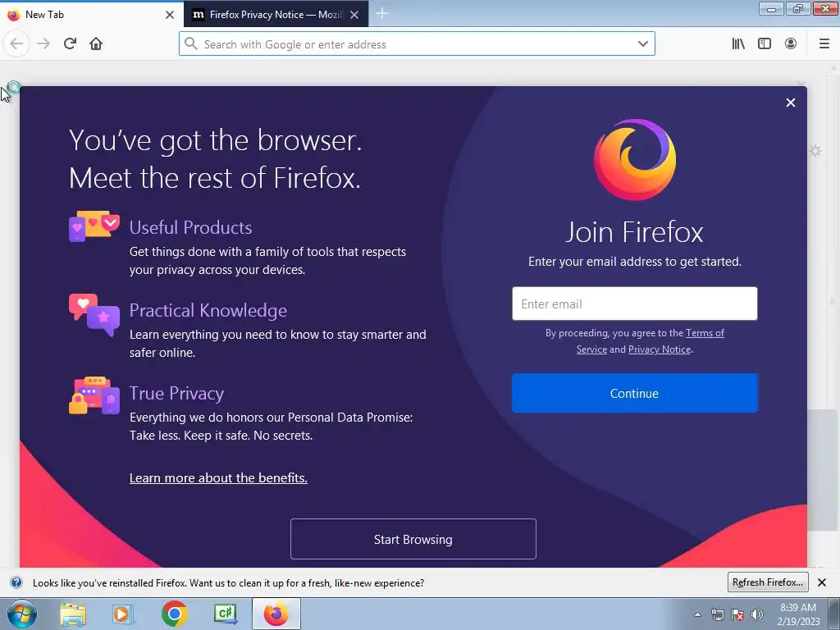Viewport: 840px width, 630px height.
Task: Click the volume speaker tray icon
Action: pyautogui.click(x=757, y=614)
